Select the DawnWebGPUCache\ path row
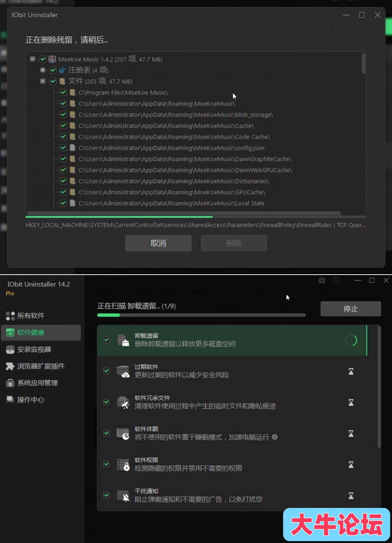 pyautogui.click(x=185, y=170)
